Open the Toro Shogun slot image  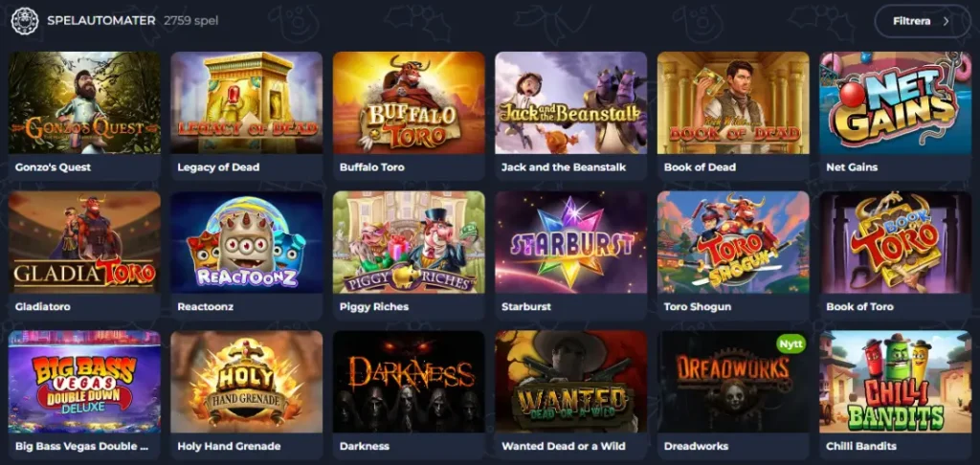click(x=733, y=242)
